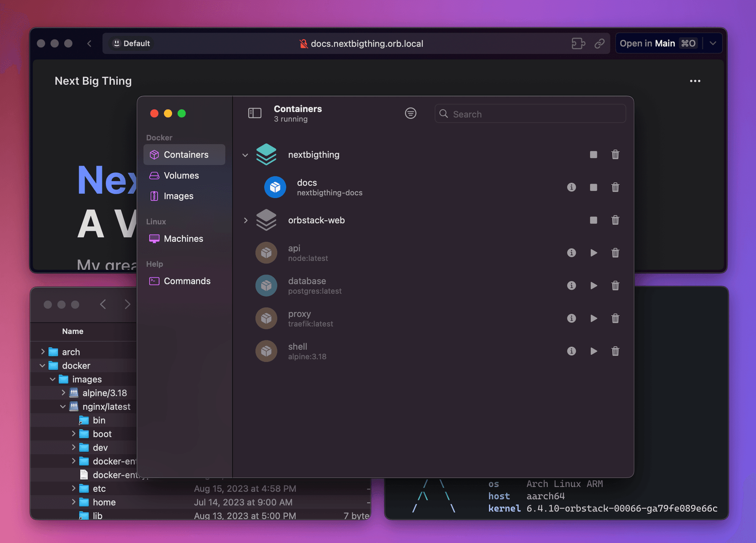Click the docs container info icon
Image resolution: width=756 pixels, height=543 pixels.
(x=571, y=187)
